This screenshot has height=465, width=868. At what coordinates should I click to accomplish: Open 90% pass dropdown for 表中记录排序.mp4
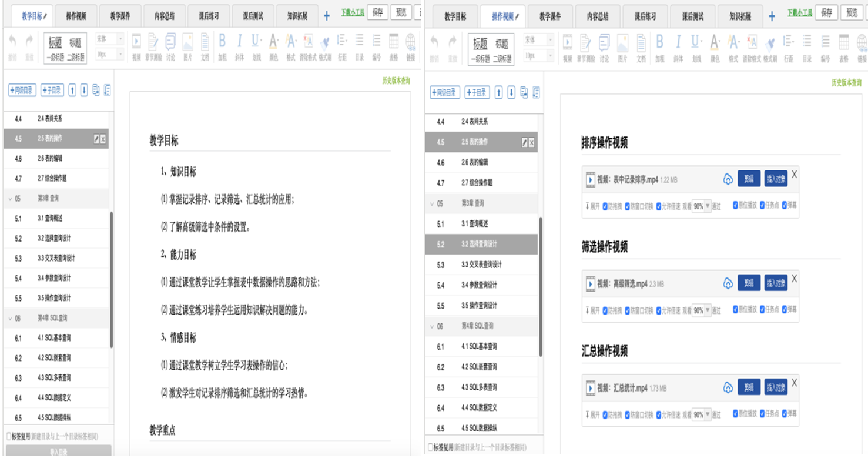pos(701,206)
